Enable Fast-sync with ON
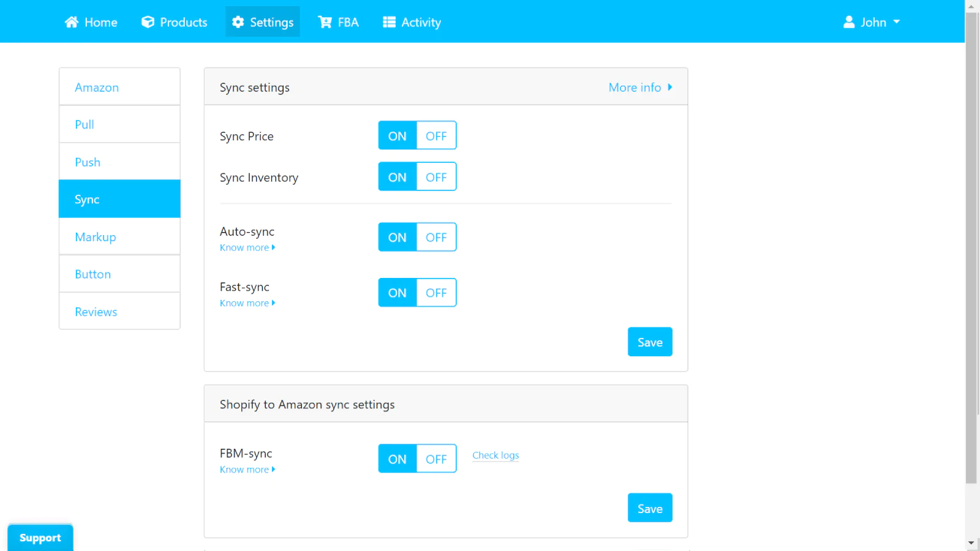Screen dimensions: 980x551 398,293
